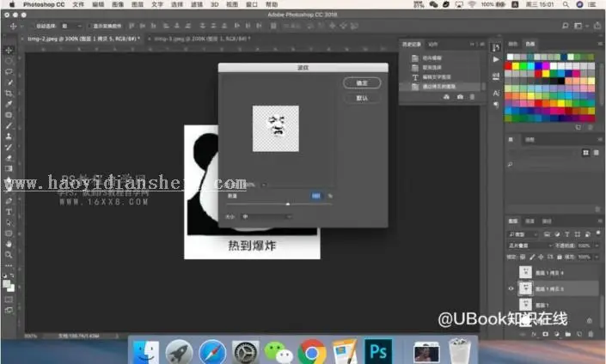Toggle visibility of the selected middle layer

[511, 288]
